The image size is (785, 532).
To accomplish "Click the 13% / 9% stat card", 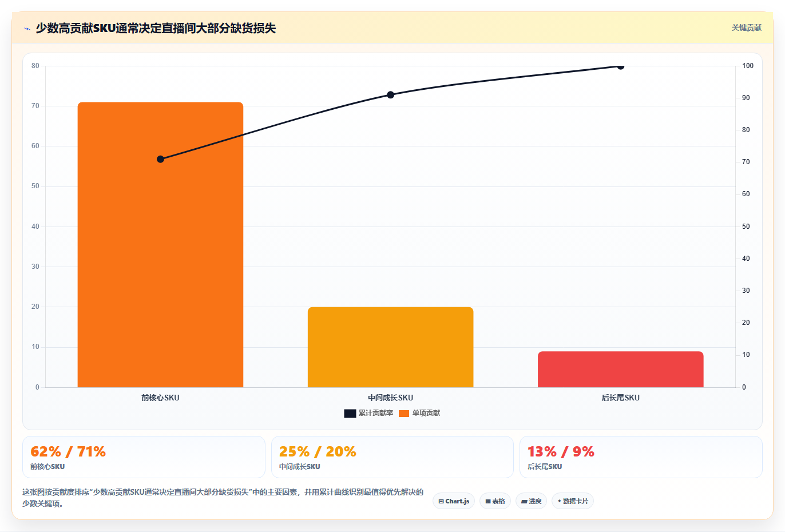I will click(641, 457).
